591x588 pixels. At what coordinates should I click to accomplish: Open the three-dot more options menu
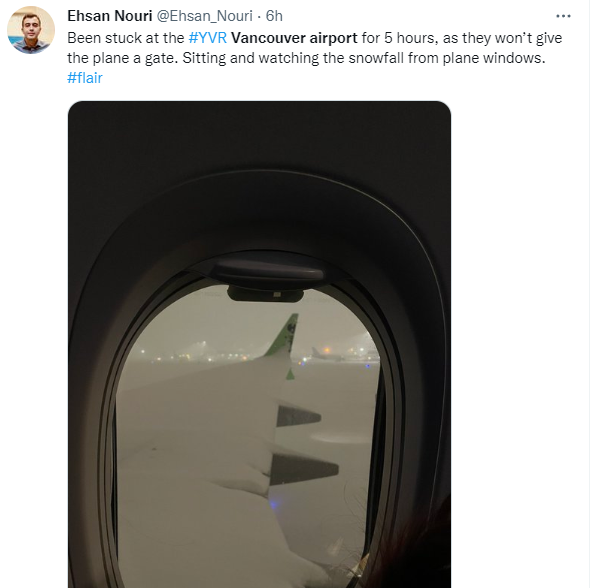tap(563, 16)
